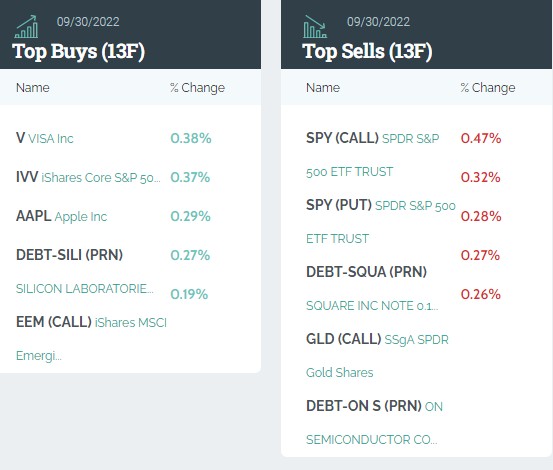Click the Top Buys (13F) heading
The image size is (553, 470).
pyautogui.click(x=78, y=51)
